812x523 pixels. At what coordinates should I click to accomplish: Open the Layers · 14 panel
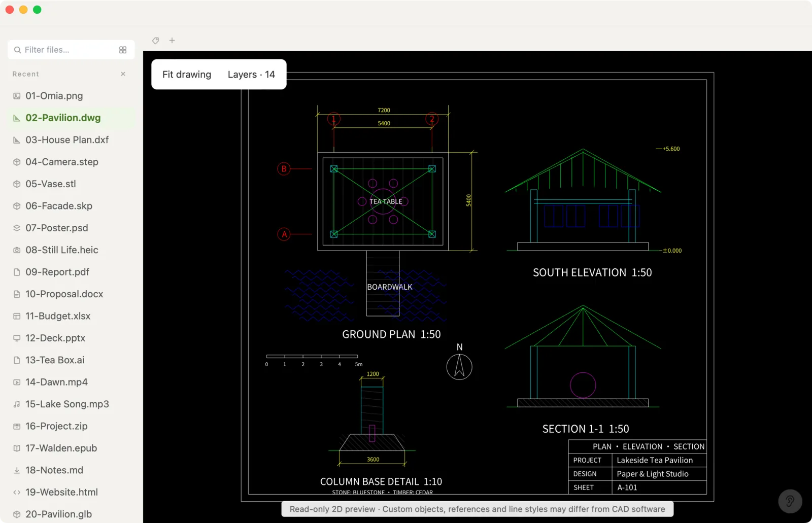pos(251,75)
